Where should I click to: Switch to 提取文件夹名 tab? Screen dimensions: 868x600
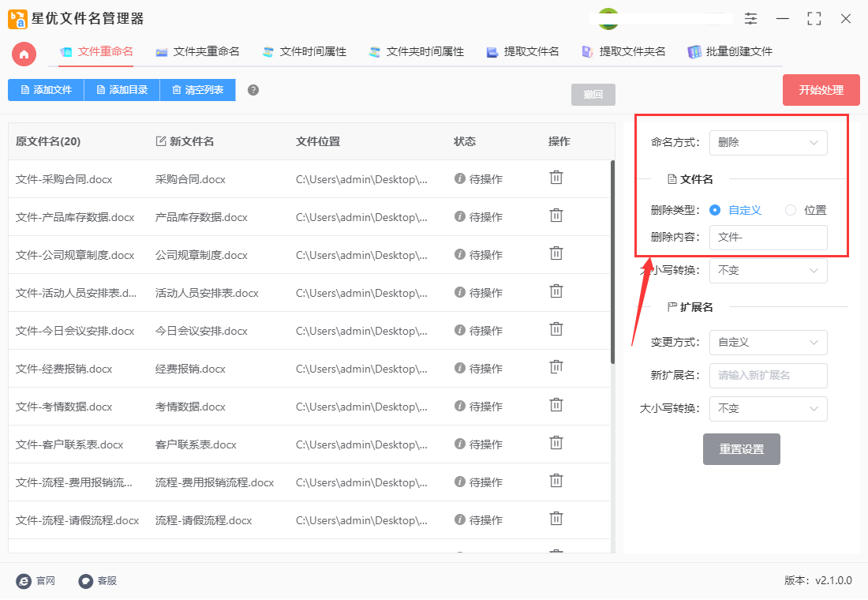click(623, 52)
